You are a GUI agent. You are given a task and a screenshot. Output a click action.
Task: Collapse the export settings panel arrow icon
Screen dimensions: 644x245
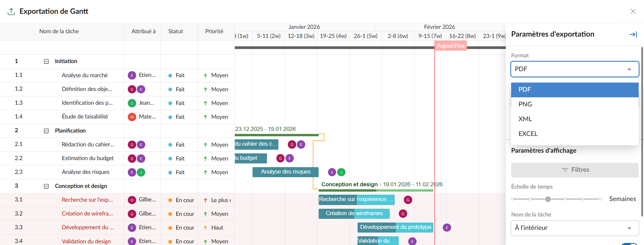click(633, 34)
